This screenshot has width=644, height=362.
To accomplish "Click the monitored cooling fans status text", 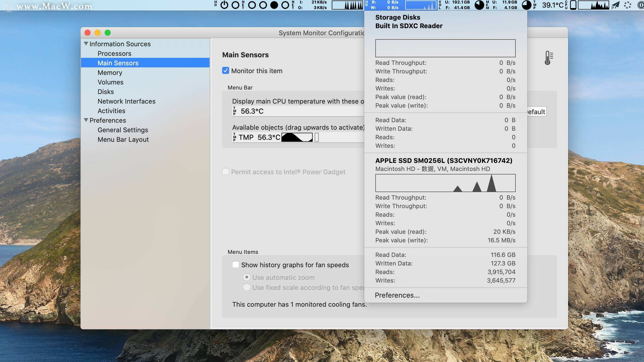I will point(299,304).
